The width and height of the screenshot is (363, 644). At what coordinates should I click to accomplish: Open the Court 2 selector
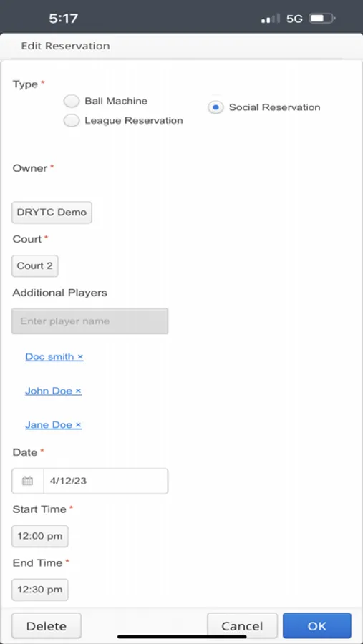[x=35, y=265]
